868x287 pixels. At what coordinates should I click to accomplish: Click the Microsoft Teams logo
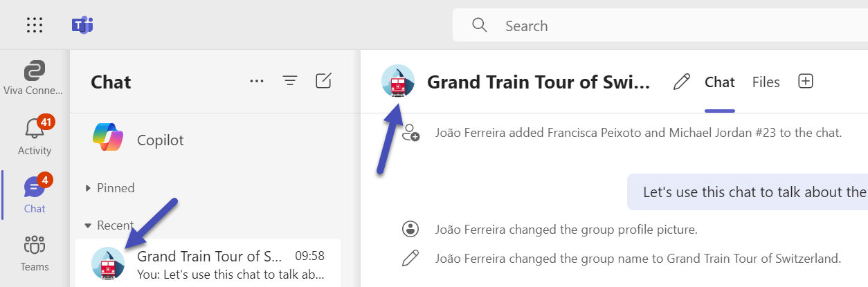coord(82,26)
